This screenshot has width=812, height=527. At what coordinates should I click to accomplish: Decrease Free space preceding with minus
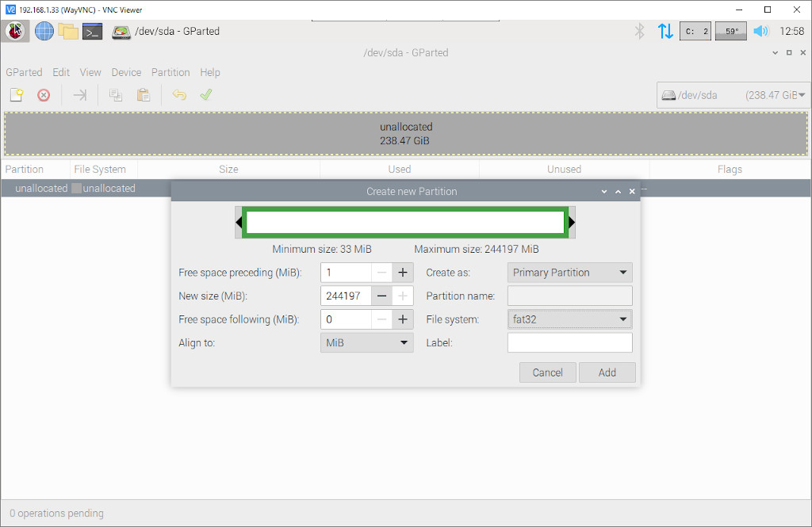(381, 273)
